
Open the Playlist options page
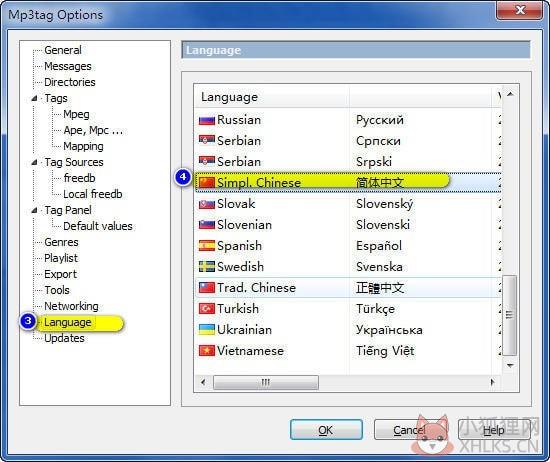coord(61,259)
